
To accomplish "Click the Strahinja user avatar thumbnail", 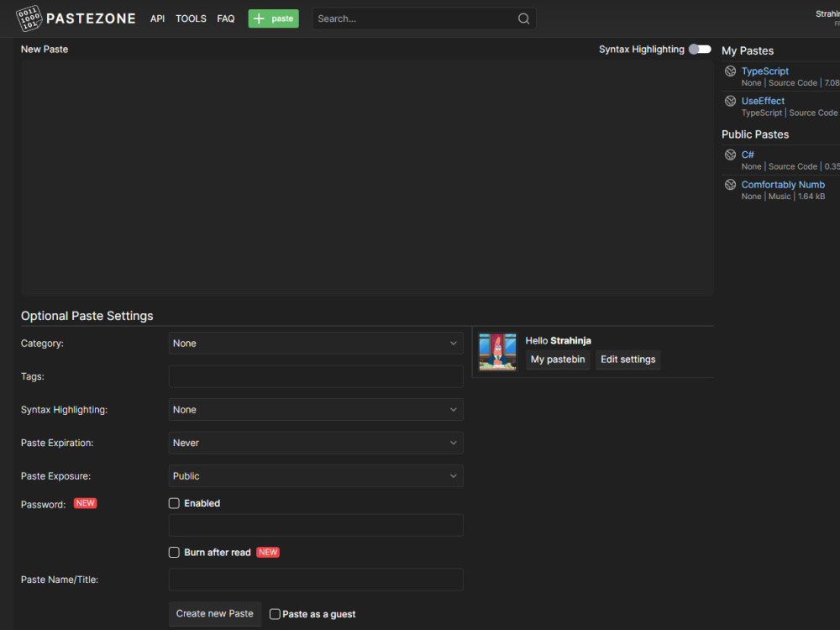I will [497, 352].
